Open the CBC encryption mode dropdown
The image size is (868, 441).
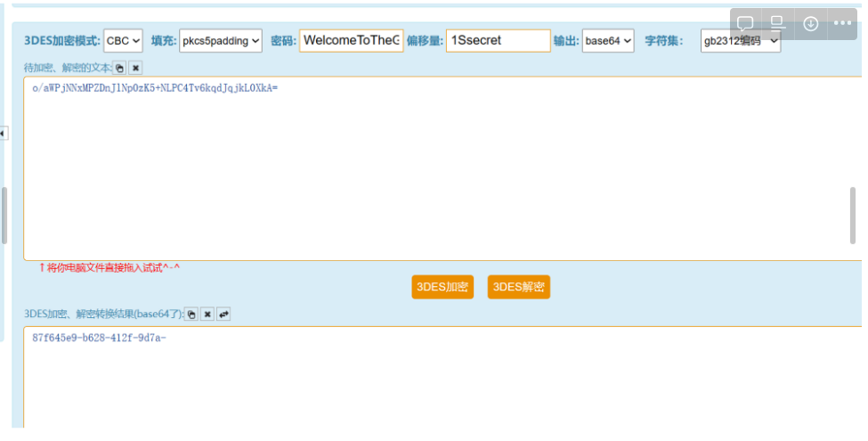tap(123, 41)
